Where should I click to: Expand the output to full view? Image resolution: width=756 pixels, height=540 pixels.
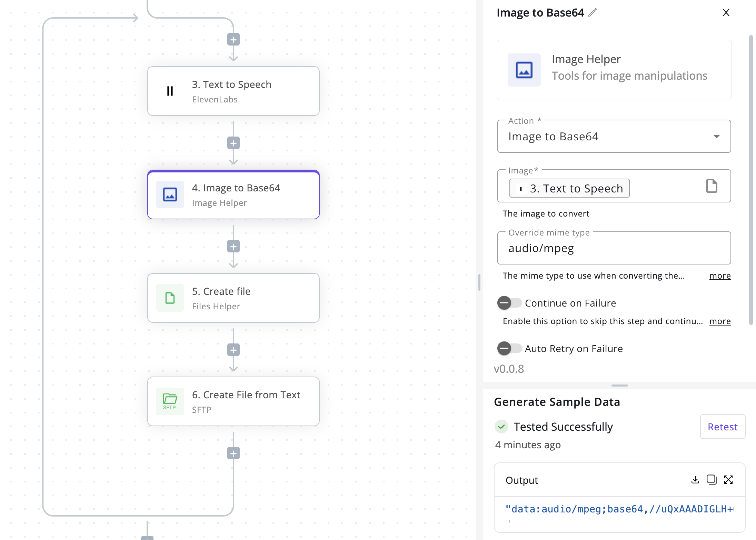728,480
